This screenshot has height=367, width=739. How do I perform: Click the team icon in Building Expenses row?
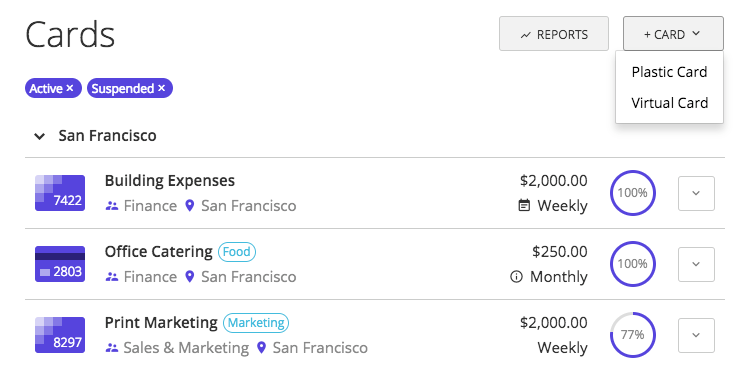pyautogui.click(x=112, y=206)
